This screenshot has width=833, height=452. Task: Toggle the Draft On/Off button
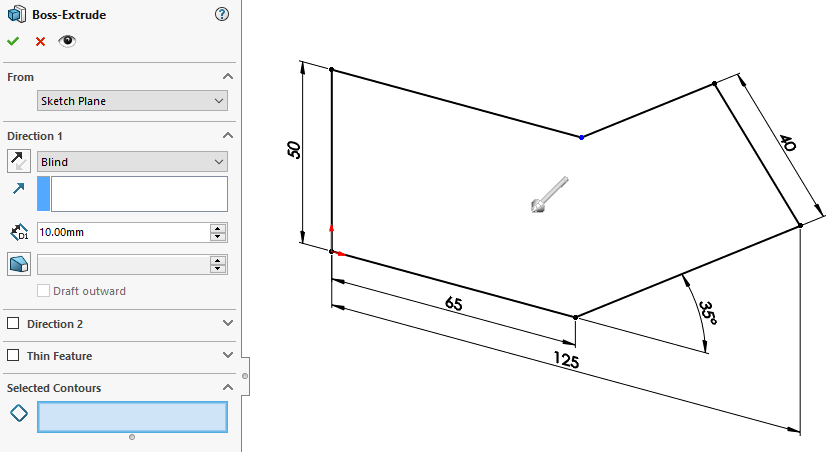(19, 264)
